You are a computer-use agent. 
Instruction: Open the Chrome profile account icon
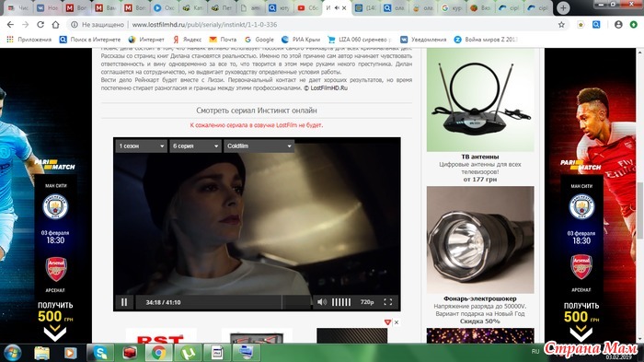click(x=618, y=25)
